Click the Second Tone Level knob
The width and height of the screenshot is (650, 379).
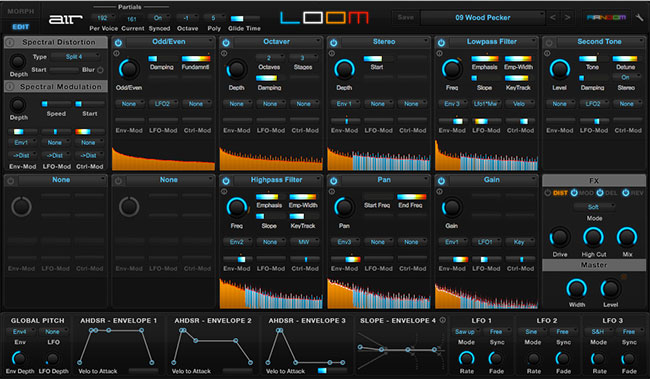point(560,69)
